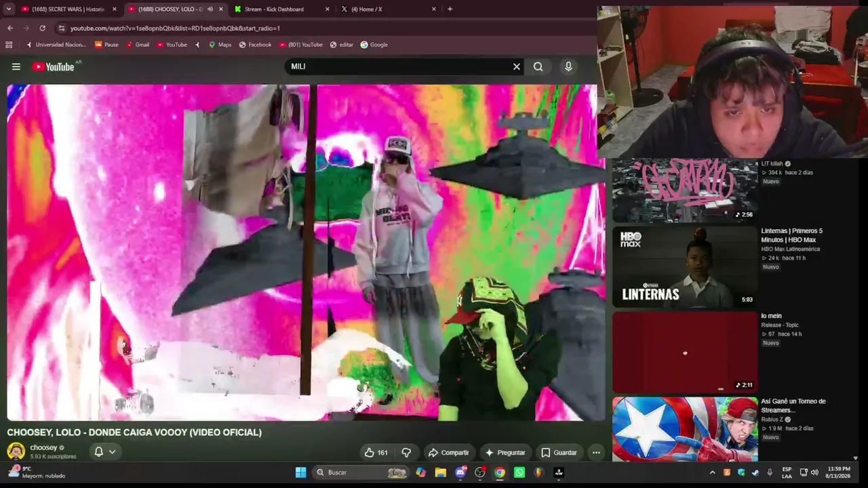868x488 pixels.
Task: Go back to previous page
Action: pos(10,28)
